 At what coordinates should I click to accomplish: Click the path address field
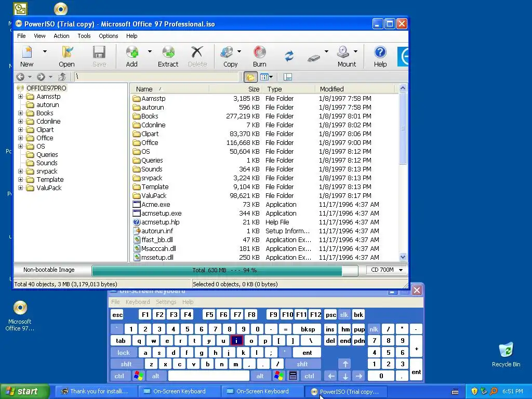tap(156, 77)
